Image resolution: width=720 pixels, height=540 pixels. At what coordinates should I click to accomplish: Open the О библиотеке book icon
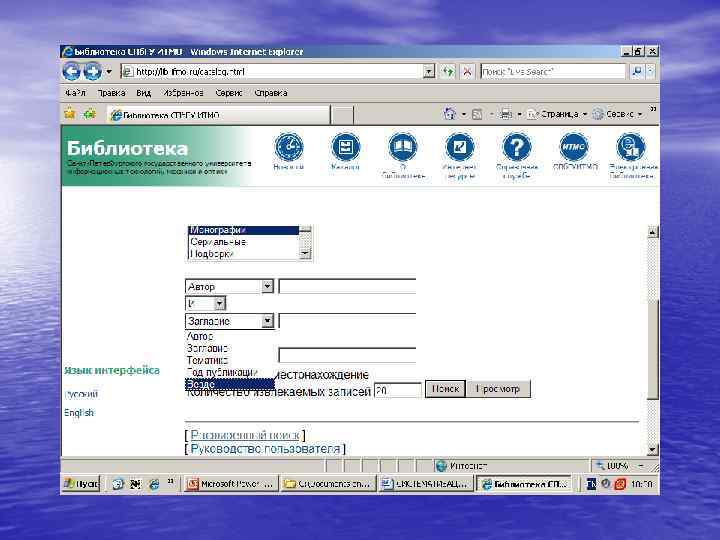pyautogui.click(x=403, y=147)
